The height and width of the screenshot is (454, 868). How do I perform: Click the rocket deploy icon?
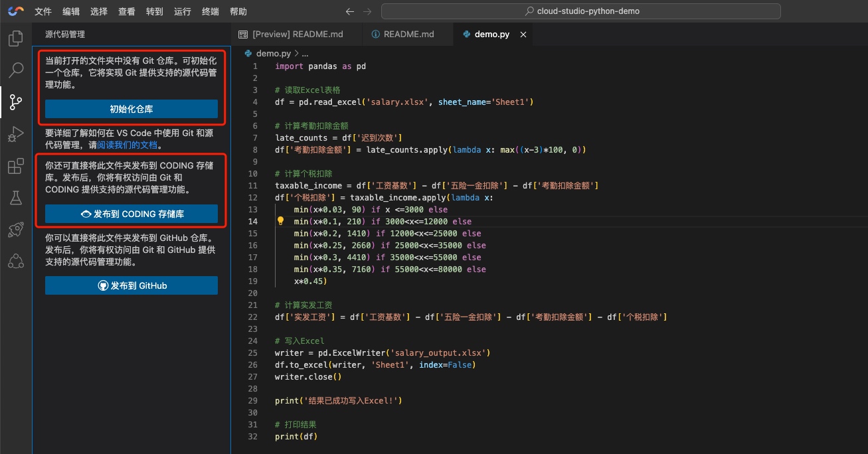(x=15, y=230)
